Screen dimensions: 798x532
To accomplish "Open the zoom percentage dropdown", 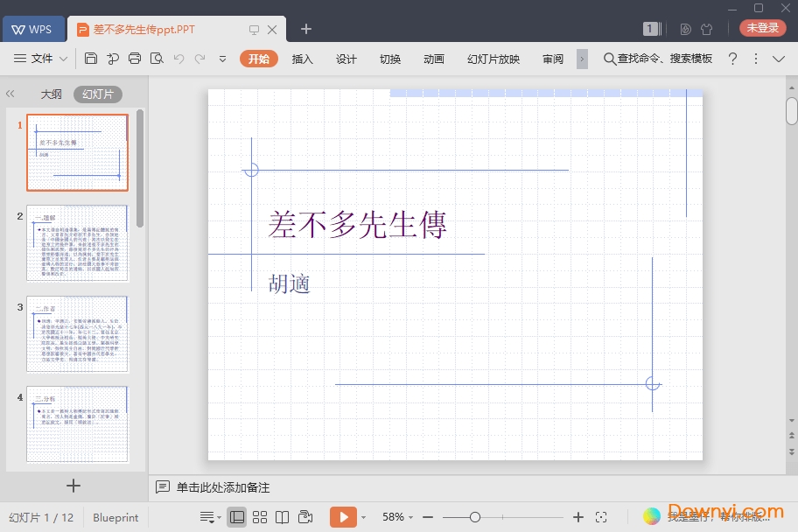I will (x=398, y=516).
